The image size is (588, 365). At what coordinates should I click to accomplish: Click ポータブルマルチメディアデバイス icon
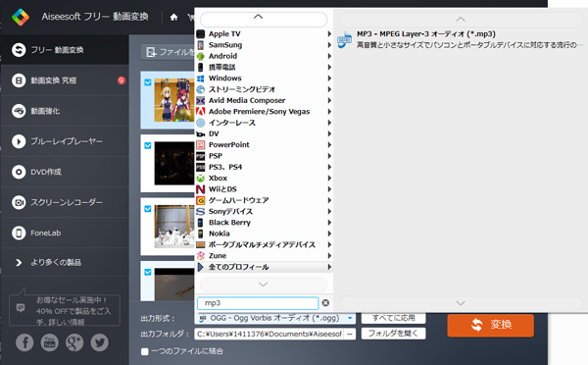[201, 245]
